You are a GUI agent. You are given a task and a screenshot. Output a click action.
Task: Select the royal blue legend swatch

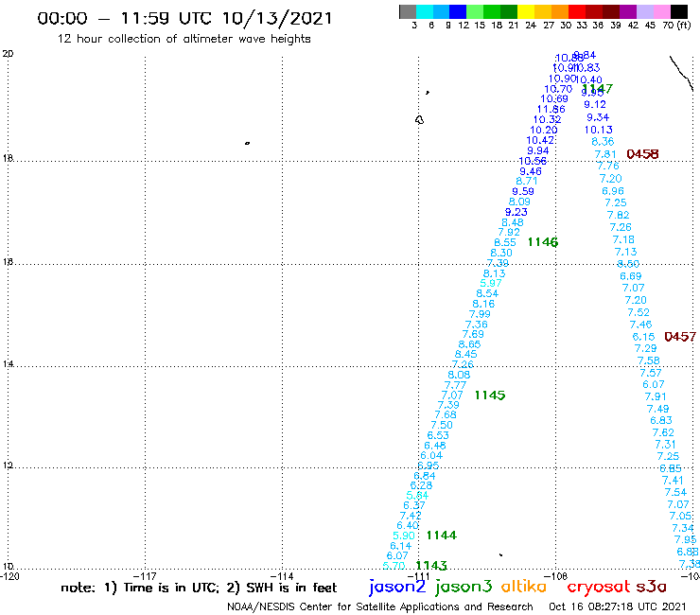tap(458, 11)
